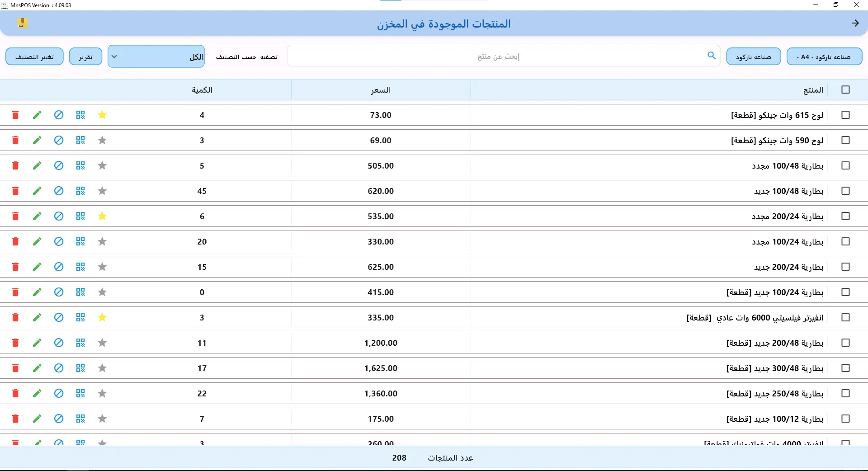Edit the بطارية 100/48 مجدد product

37,165
